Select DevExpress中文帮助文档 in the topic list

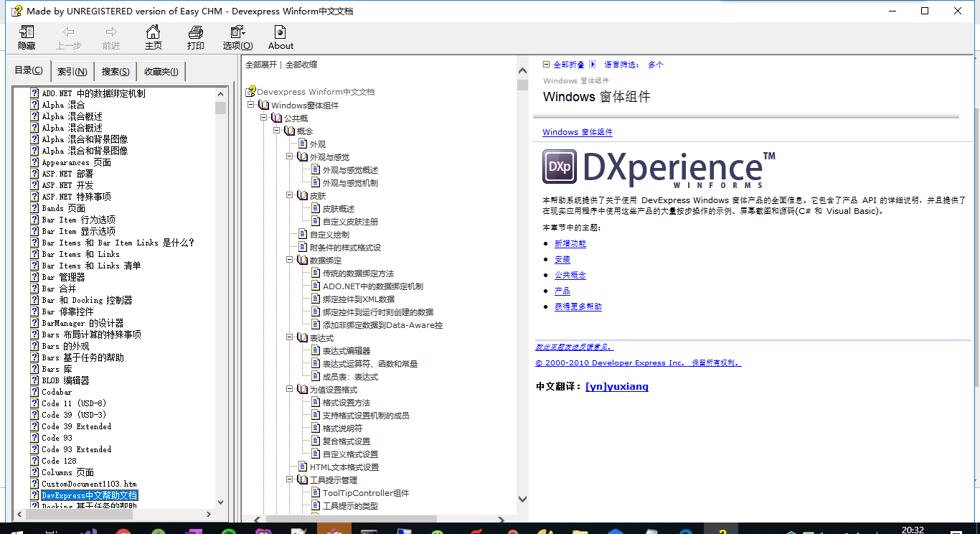tap(90, 495)
